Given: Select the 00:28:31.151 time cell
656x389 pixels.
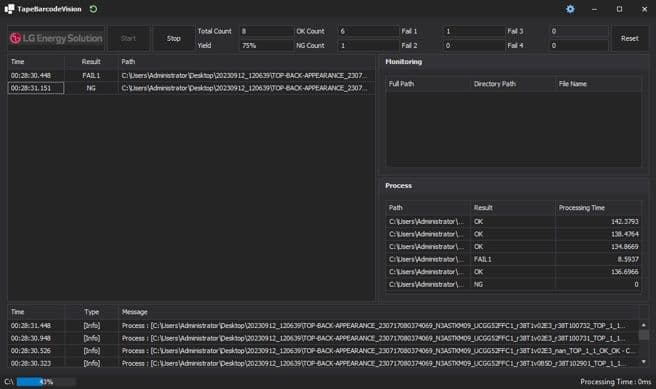Looking at the screenshot, I should tap(36, 88).
